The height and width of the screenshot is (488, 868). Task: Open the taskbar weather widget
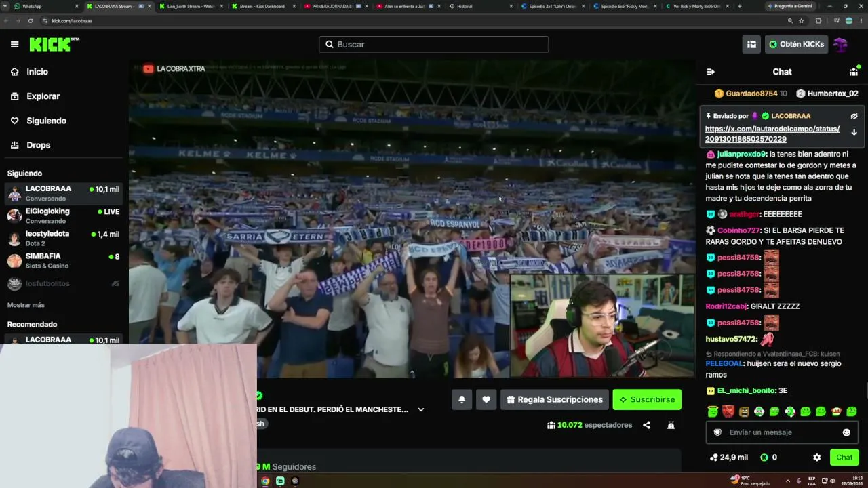point(750,480)
